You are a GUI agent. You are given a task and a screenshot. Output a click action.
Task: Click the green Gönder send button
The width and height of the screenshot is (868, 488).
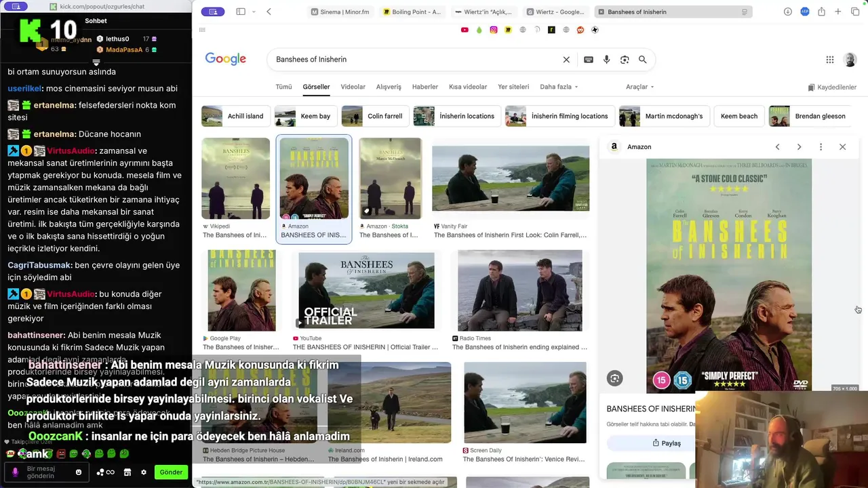pos(171,472)
